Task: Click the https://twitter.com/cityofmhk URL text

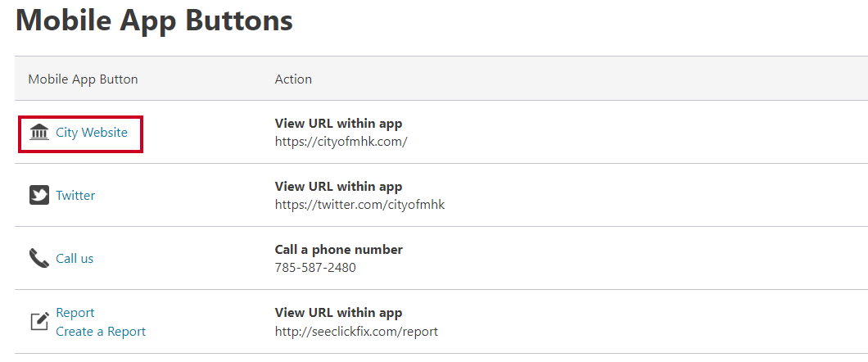Action: coord(359,205)
